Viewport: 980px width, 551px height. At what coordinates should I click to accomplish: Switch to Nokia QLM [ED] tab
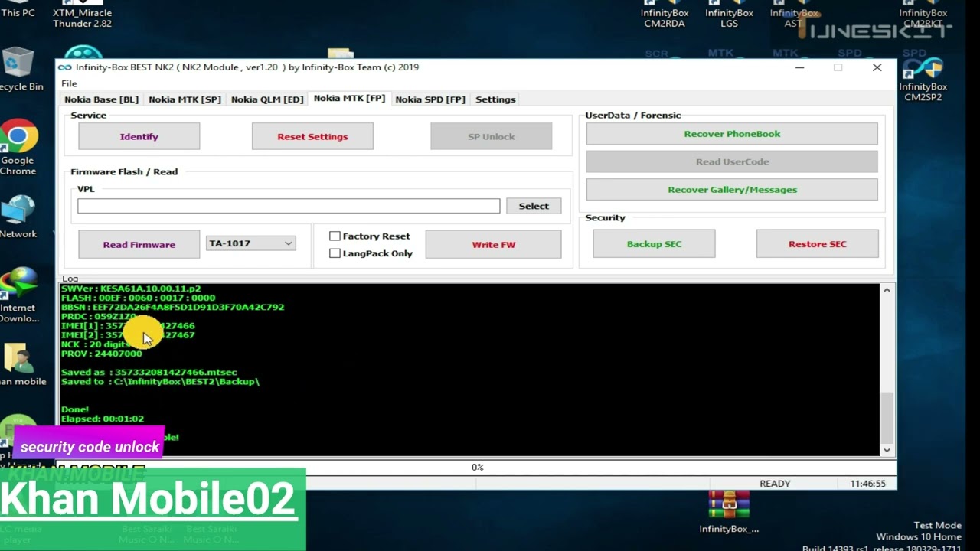click(267, 99)
